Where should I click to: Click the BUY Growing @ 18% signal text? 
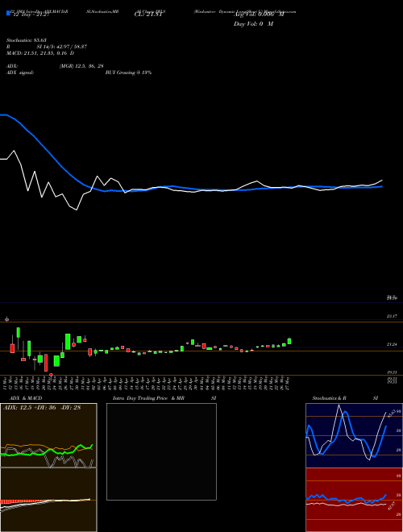tap(128, 73)
